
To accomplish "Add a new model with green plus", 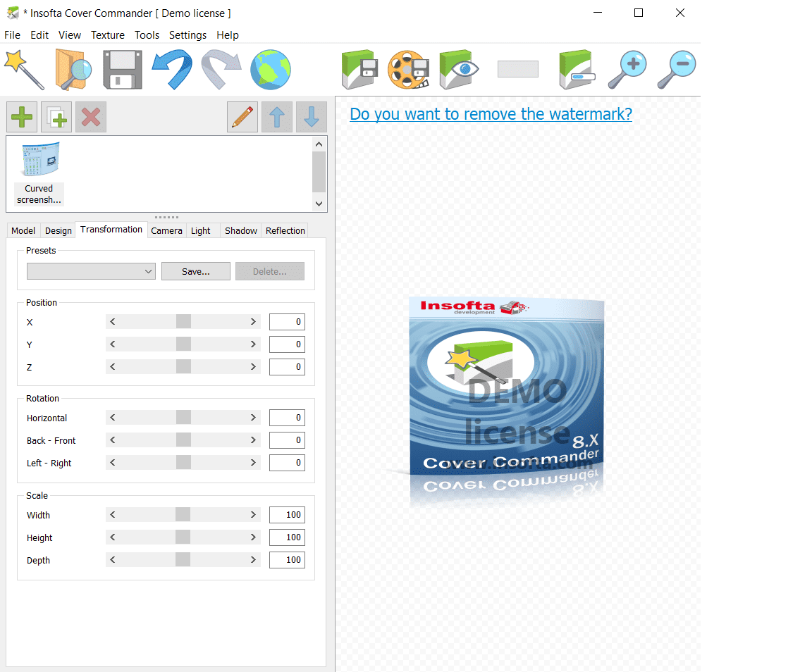I will pos(22,117).
